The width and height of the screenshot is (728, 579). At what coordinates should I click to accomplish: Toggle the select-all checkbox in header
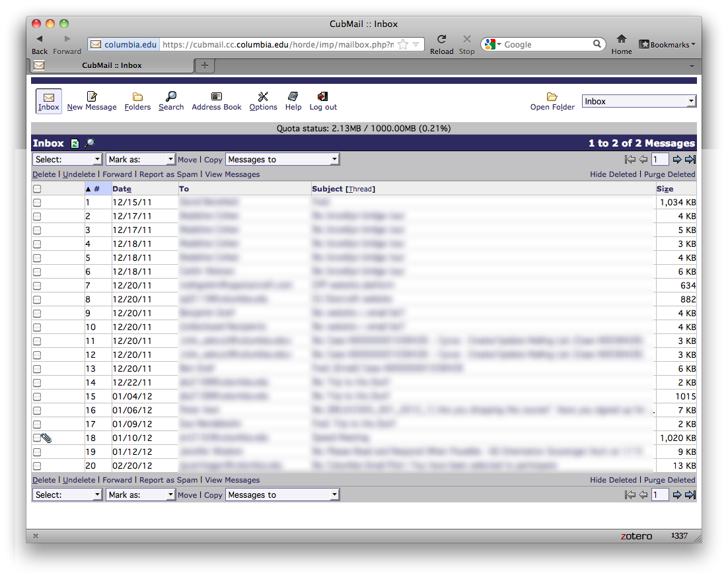[x=37, y=189]
